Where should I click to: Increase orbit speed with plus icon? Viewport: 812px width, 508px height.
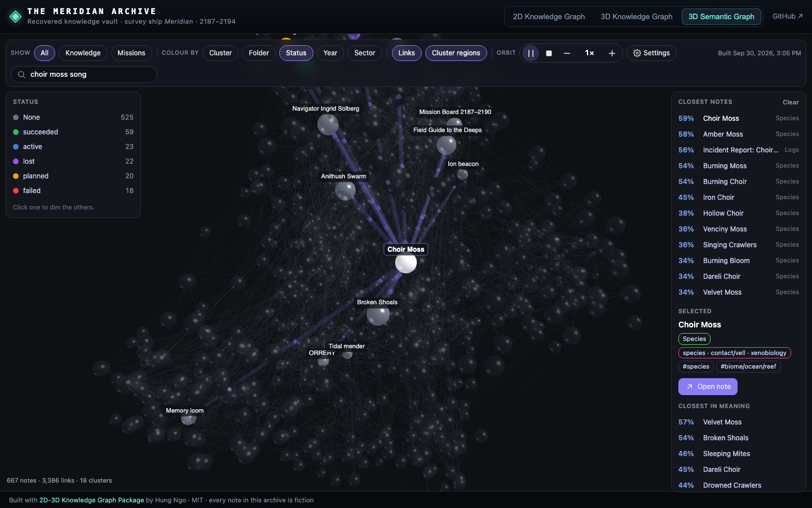(612, 53)
